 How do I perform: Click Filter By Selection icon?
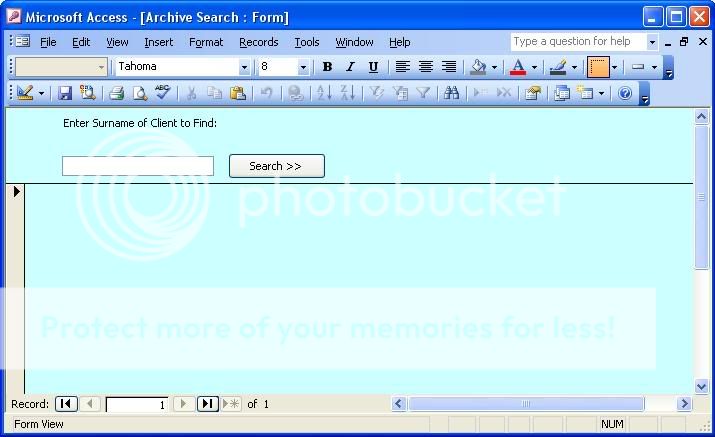(x=376, y=93)
